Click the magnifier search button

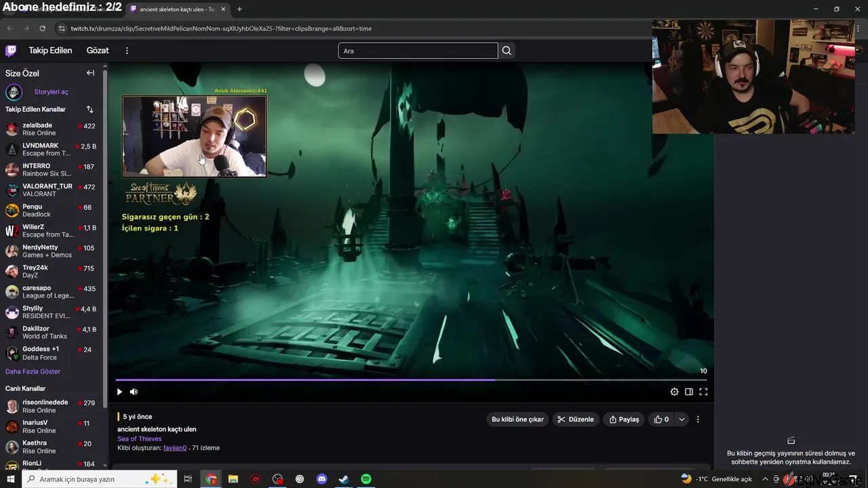click(507, 51)
